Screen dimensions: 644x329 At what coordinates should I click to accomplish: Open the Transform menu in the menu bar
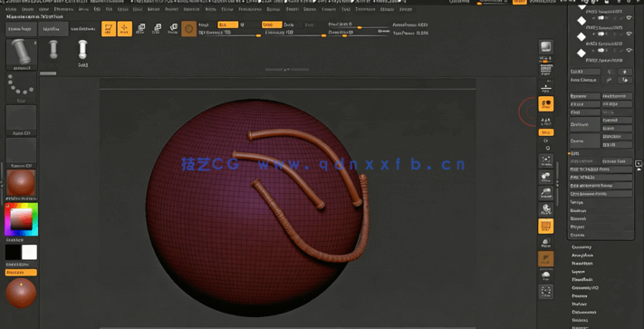366,9
